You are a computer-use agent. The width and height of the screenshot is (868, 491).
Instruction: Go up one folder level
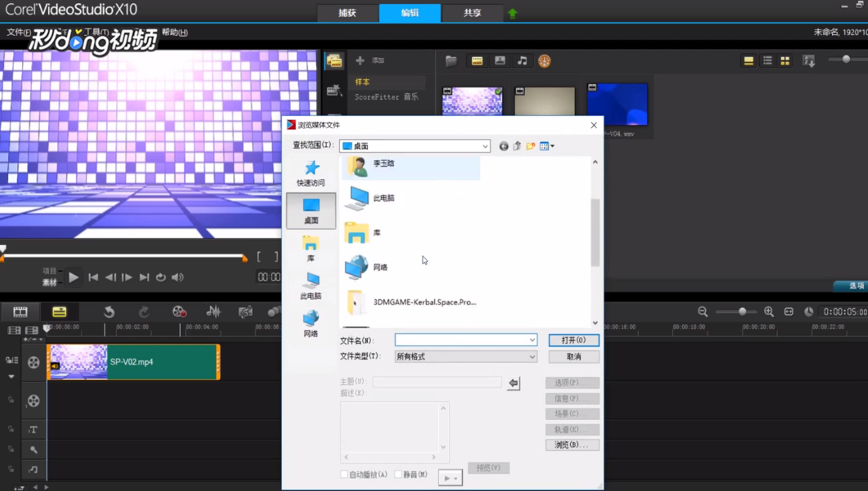click(x=517, y=146)
